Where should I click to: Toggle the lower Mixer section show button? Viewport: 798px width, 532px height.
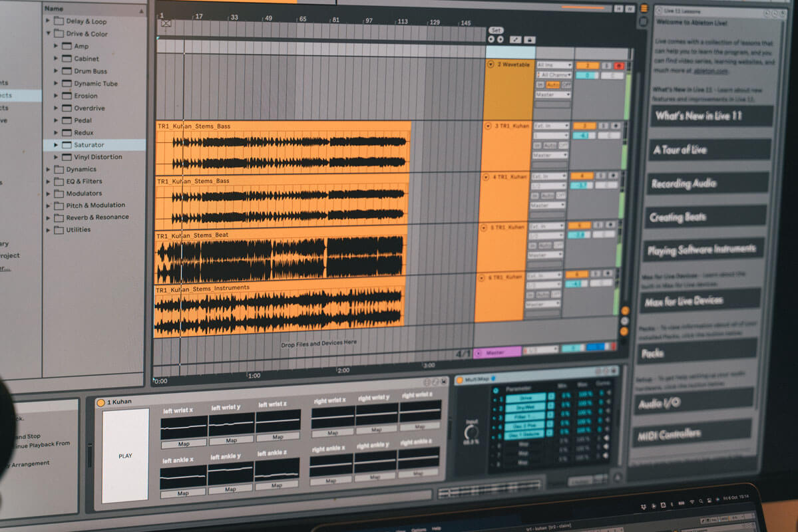click(x=624, y=331)
